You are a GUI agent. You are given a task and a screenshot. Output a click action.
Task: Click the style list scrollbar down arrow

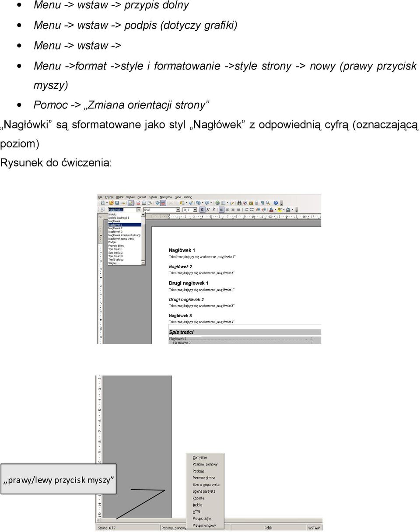click(x=143, y=262)
